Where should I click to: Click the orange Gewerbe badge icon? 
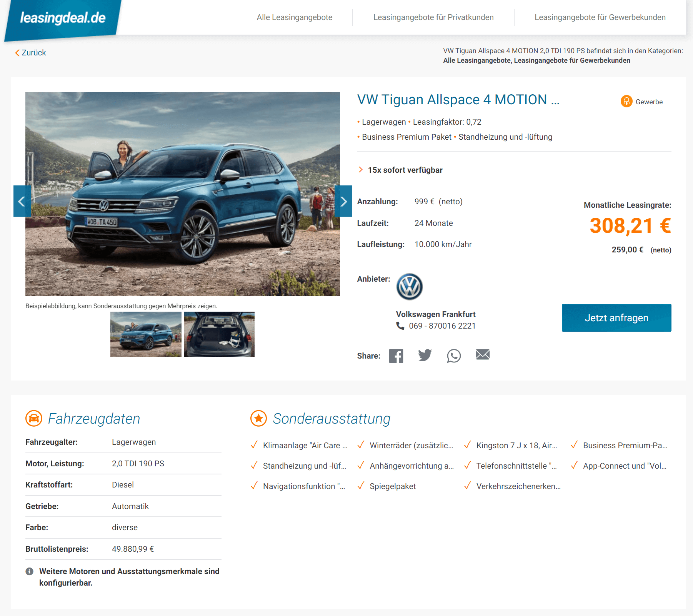pos(626,101)
